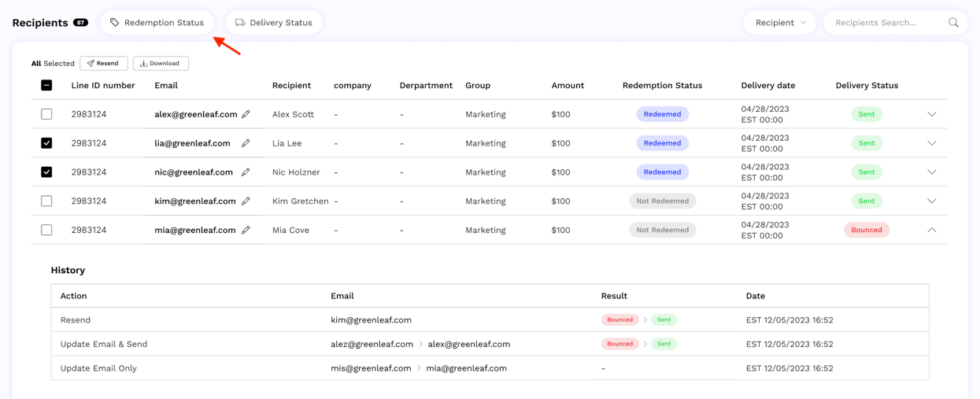
Task: Click pencil icon next to mia@greenleaf.com
Action: pos(246,230)
